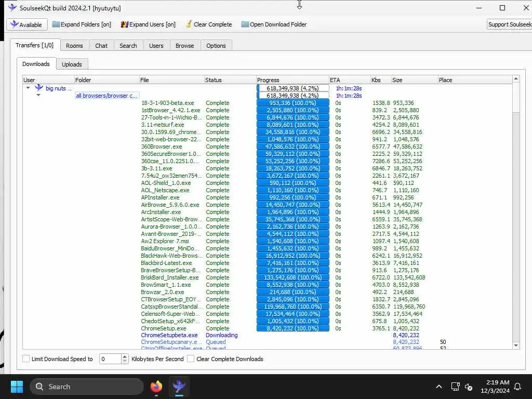Click the Available status button
532x399 pixels.
click(x=26, y=24)
